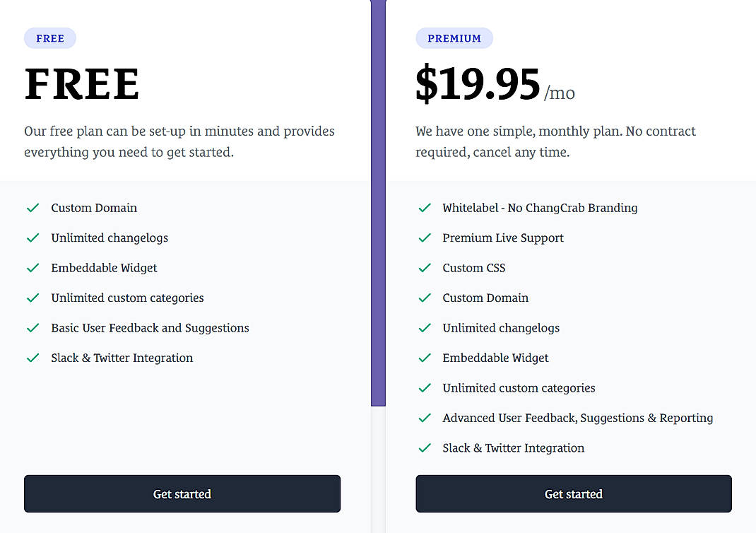The width and height of the screenshot is (756, 533).
Task: Click the checkmark next to Slack & Twitter Integration
Action: [33, 358]
